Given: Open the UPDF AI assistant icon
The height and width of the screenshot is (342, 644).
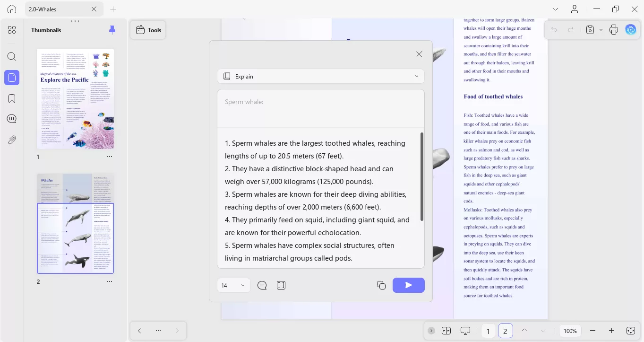Looking at the screenshot, I should [631, 30].
